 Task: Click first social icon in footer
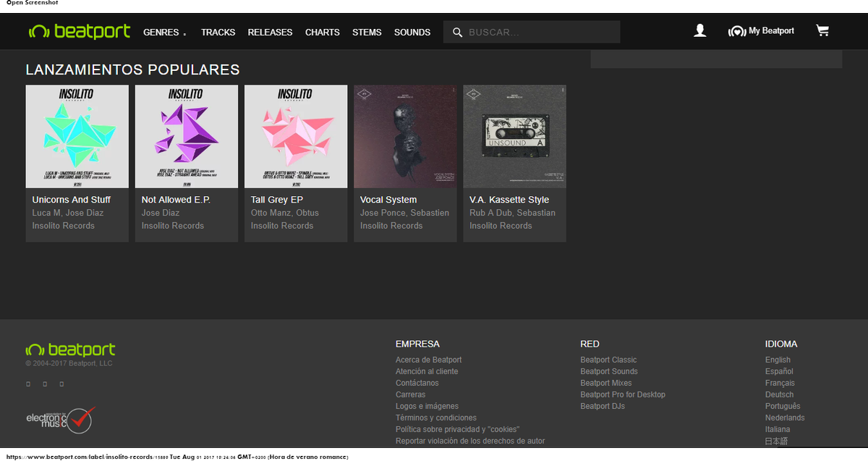28,384
